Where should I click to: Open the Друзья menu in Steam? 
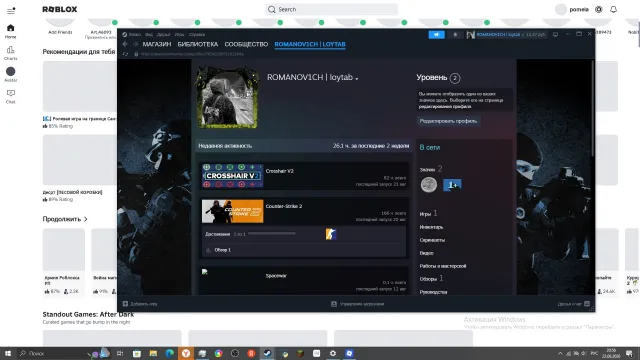163,35
